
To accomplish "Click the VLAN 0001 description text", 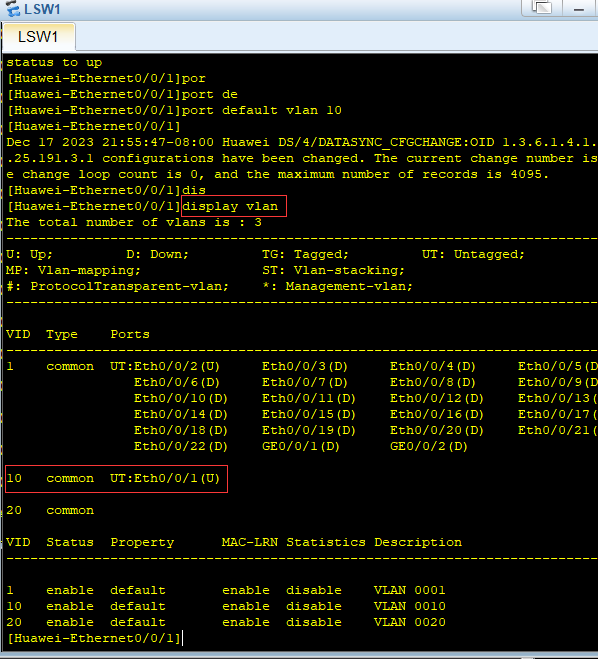I will pyautogui.click(x=410, y=590).
